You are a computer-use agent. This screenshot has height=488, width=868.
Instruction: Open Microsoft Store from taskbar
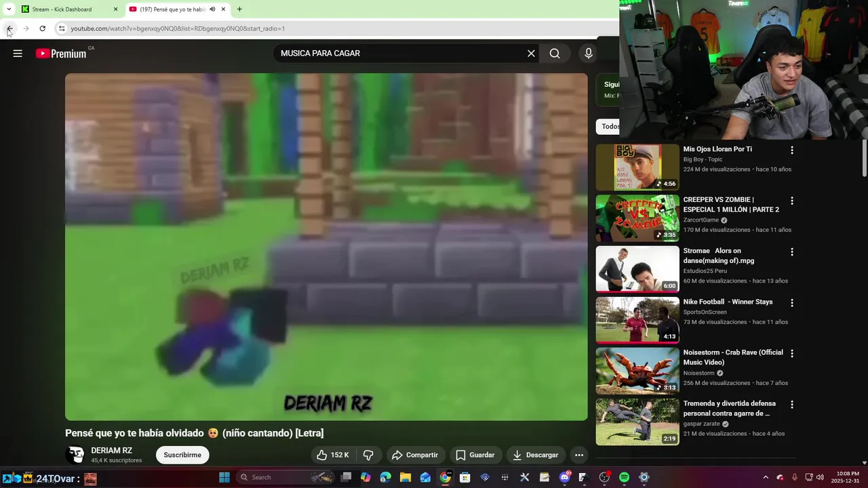[465, 477]
